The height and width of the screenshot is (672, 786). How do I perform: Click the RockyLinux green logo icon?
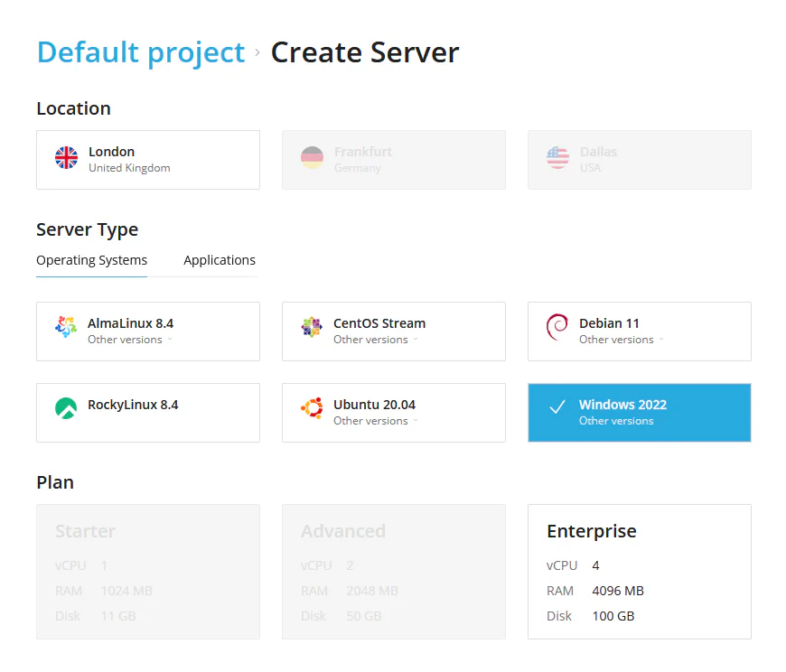pos(66,408)
